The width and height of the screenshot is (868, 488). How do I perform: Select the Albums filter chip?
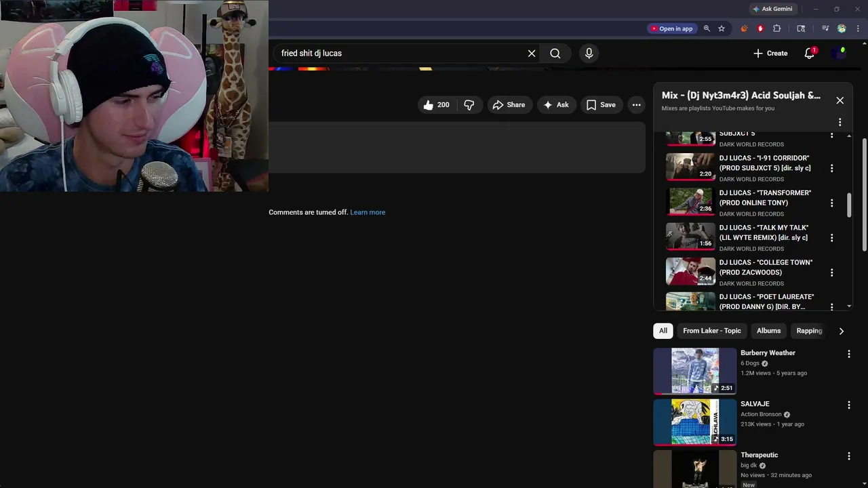768,331
